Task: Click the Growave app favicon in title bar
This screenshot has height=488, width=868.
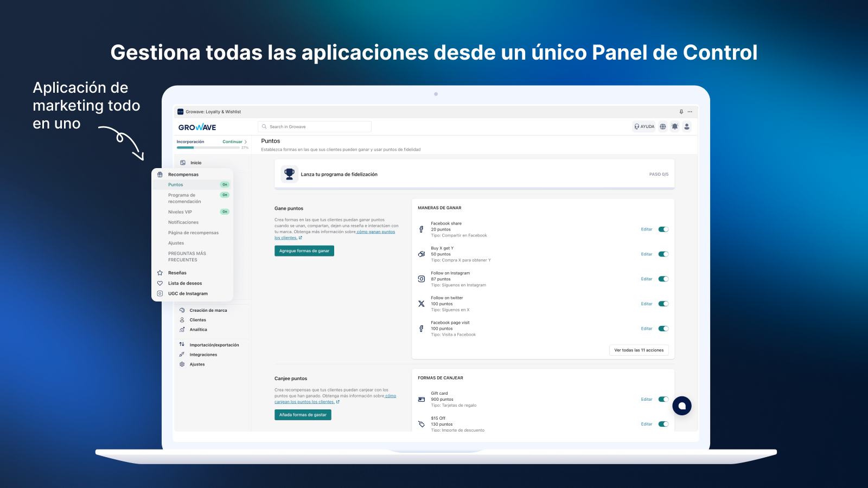Action: click(x=181, y=112)
